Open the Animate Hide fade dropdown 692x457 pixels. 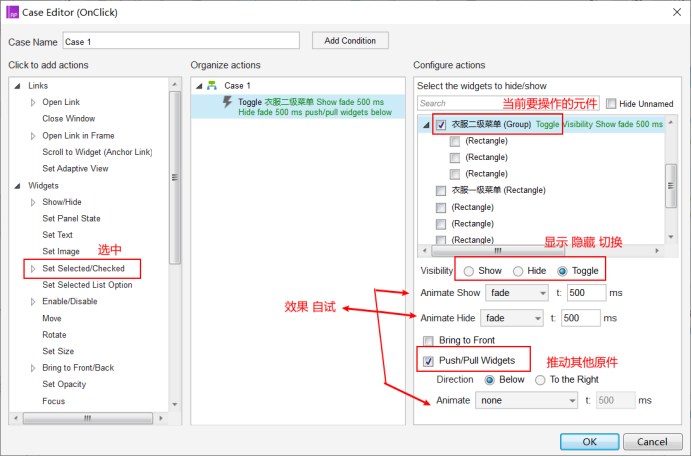click(511, 318)
